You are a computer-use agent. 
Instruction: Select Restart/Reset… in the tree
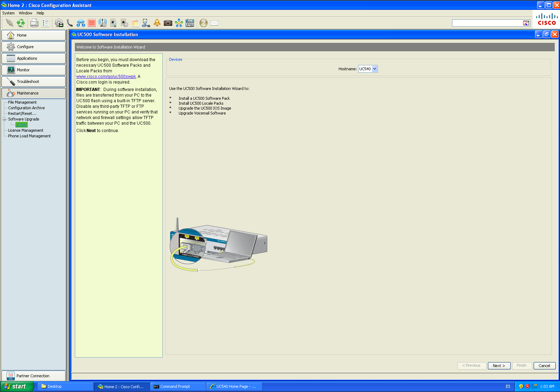tap(22, 113)
